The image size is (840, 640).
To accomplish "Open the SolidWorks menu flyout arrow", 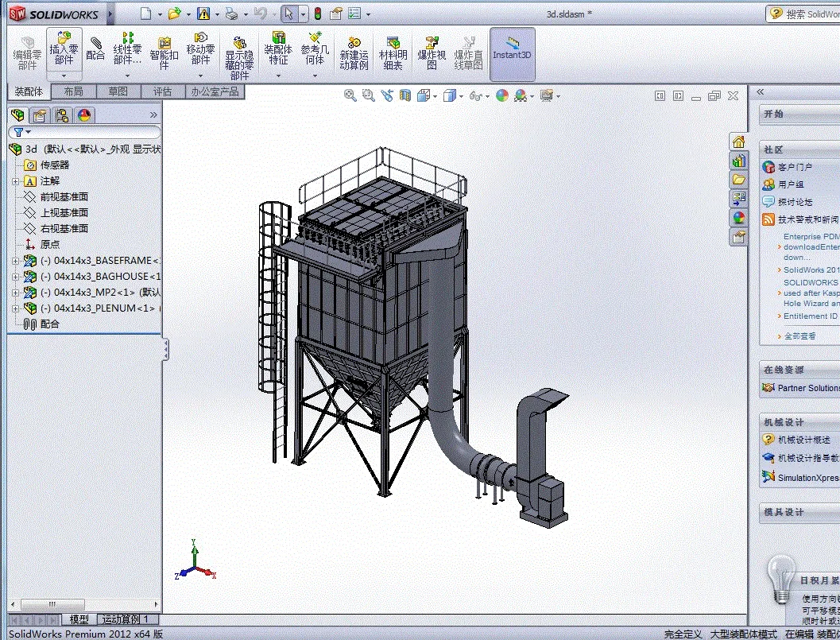I will coord(110,14).
